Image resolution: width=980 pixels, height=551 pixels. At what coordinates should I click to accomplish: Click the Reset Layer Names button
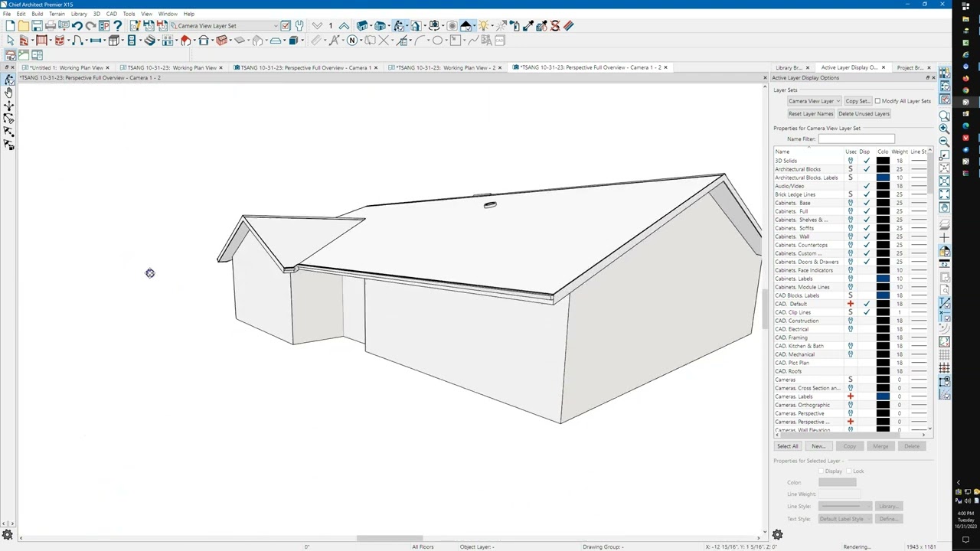click(x=811, y=113)
